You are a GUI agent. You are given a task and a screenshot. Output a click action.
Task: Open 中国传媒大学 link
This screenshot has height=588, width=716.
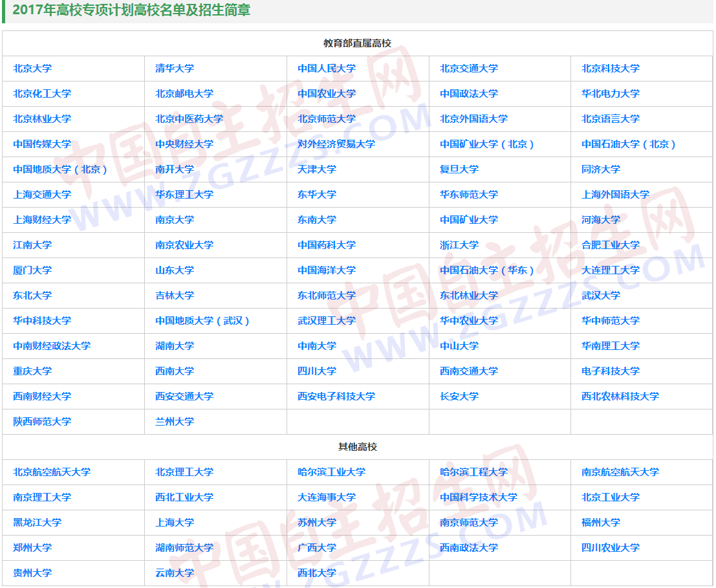click(x=42, y=144)
